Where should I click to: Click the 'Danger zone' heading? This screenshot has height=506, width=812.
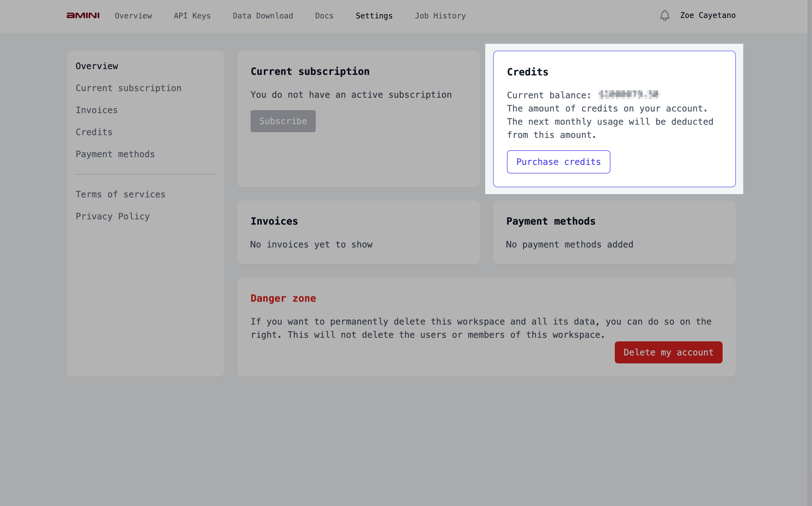pyautogui.click(x=283, y=298)
